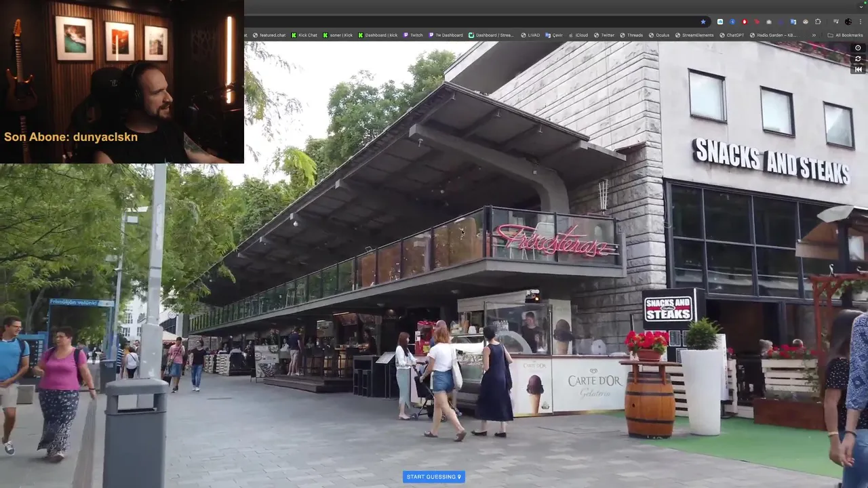Expand the hidden bookmarks overflow chevron
Screen dimensions: 868x488
(x=814, y=35)
